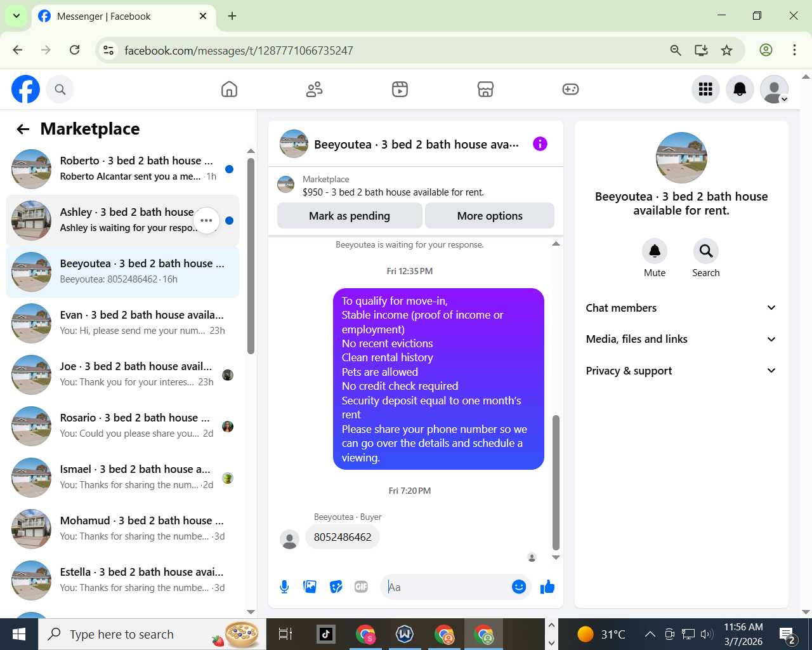Open weather widget showing 31°C
Screen dimensions: 812x650
click(601, 634)
